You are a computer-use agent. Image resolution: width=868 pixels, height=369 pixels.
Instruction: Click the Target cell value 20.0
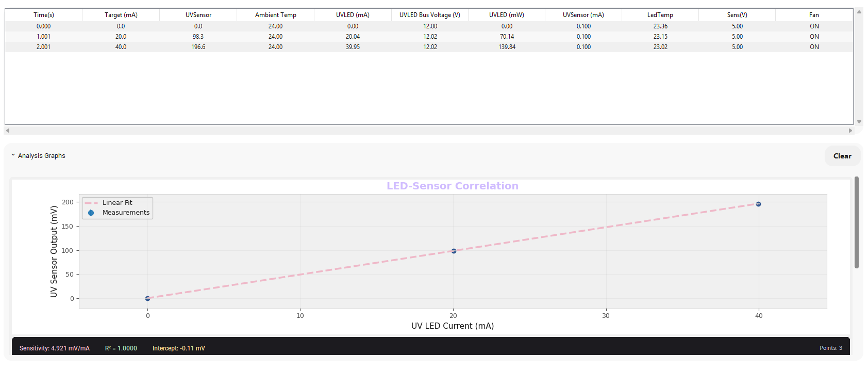click(121, 37)
